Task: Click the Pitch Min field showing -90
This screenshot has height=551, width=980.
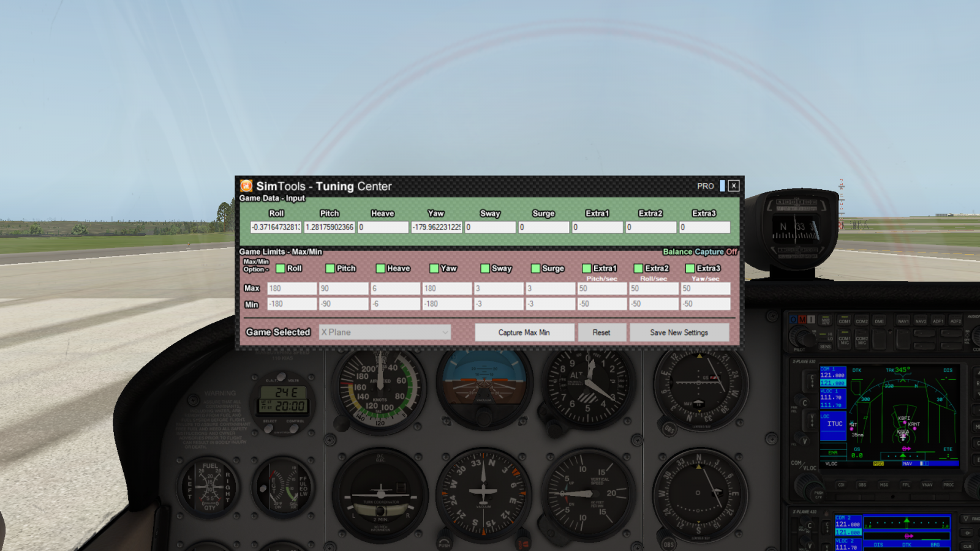Action: (344, 304)
